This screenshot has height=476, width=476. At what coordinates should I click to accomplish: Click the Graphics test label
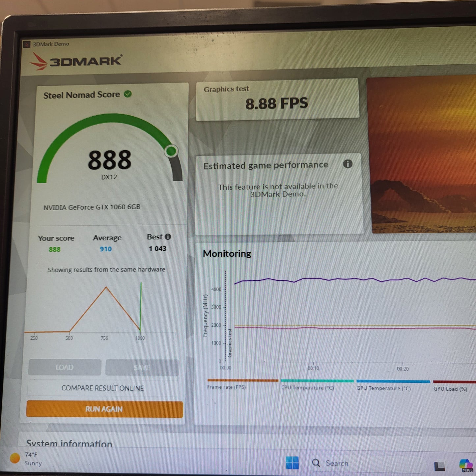pos(226,89)
